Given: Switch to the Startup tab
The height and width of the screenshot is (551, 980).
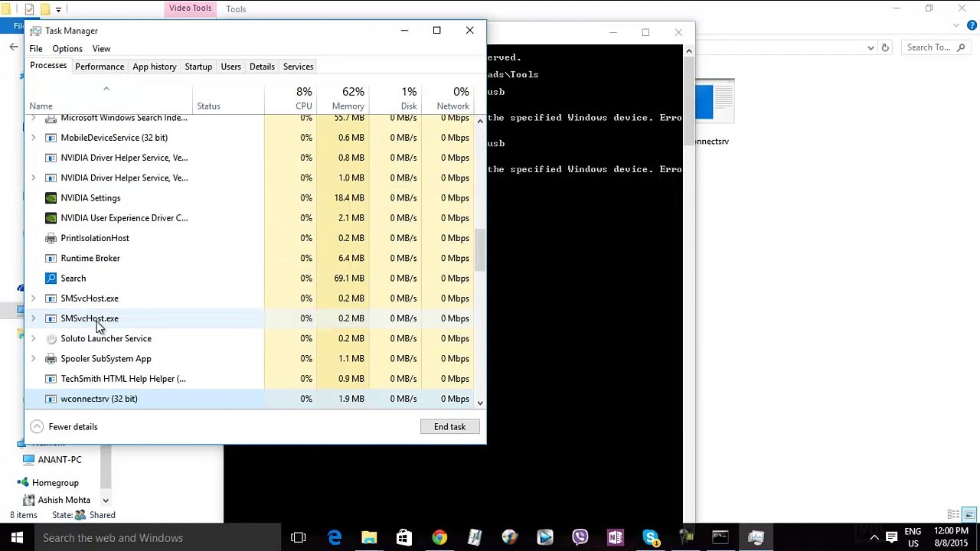Looking at the screenshot, I should (x=198, y=67).
